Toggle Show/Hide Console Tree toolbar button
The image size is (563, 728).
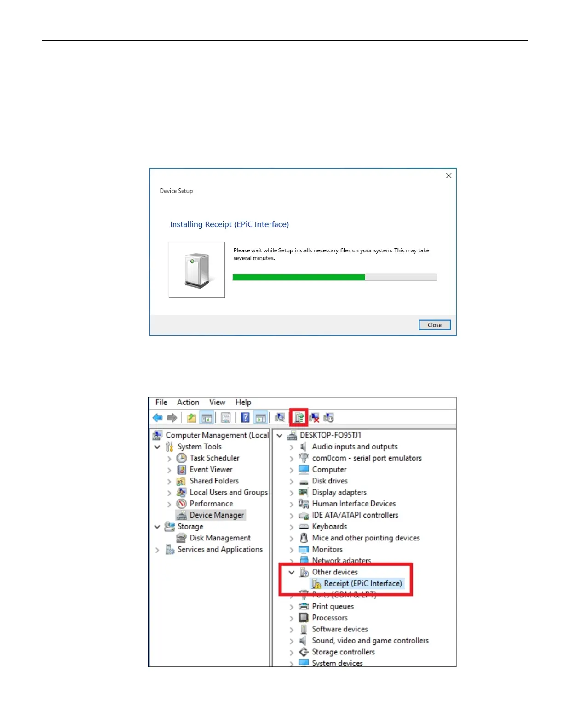point(207,418)
